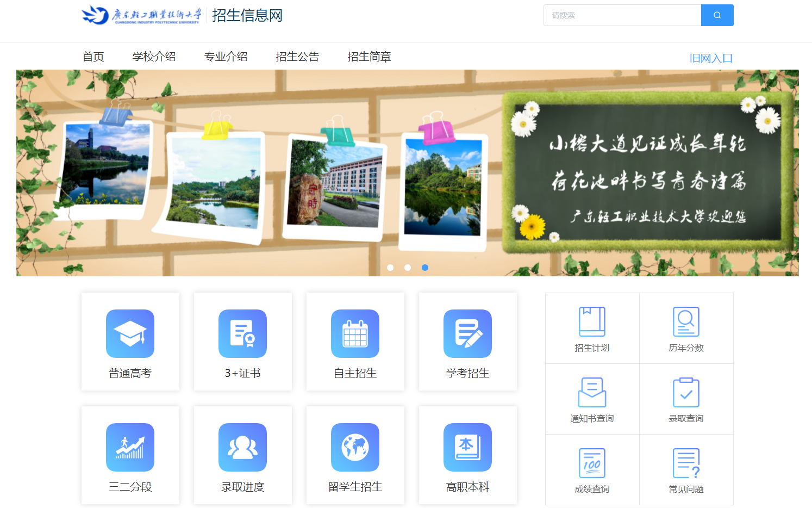Image resolution: width=812 pixels, height=508 pixels.
Task: Check 录取进度 admission progress
Action: click(242, 455)
